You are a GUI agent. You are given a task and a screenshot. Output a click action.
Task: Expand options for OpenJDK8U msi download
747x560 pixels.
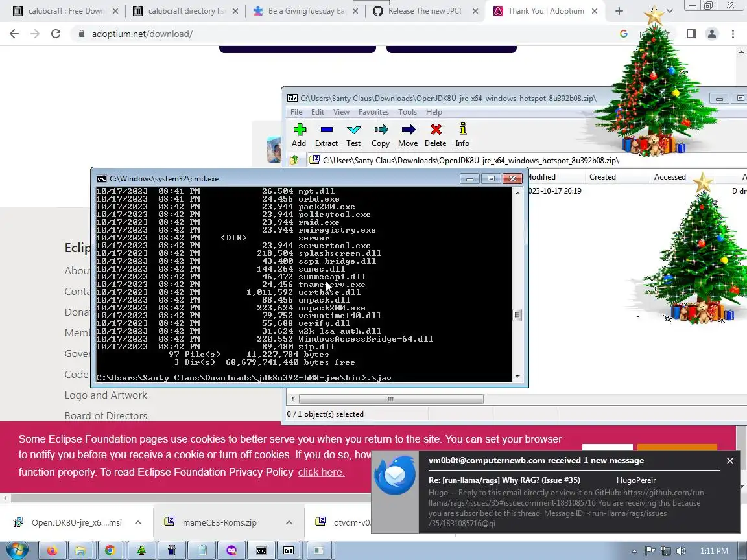[x=138, y=522]
